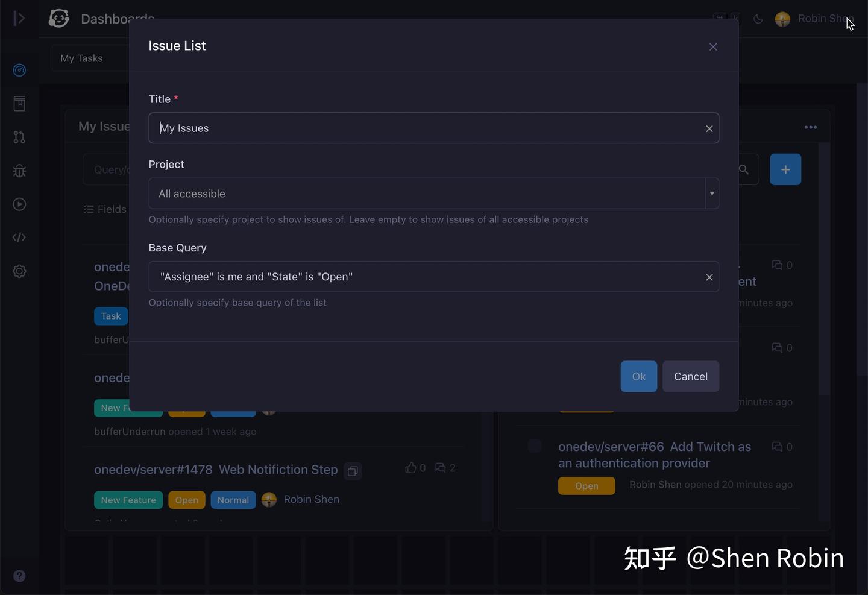
Task: Click the blue plus new issue button
Action: [785, 169]
